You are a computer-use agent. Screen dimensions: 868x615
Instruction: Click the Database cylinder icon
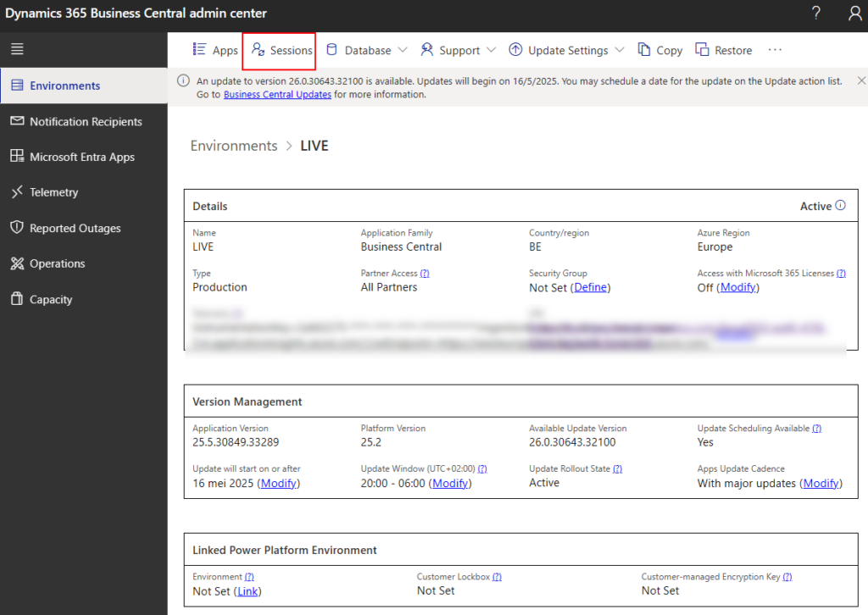point(331,50)
